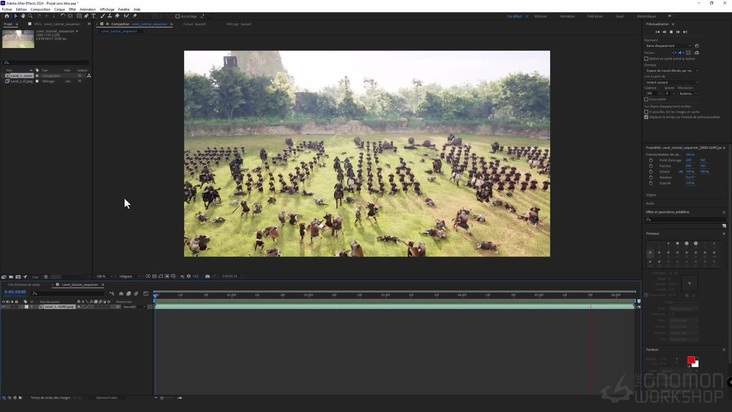This screenshot has height=412, width=732.
Task: Click the composition flowchart icon in Project panel
Action: coord(89,76)
